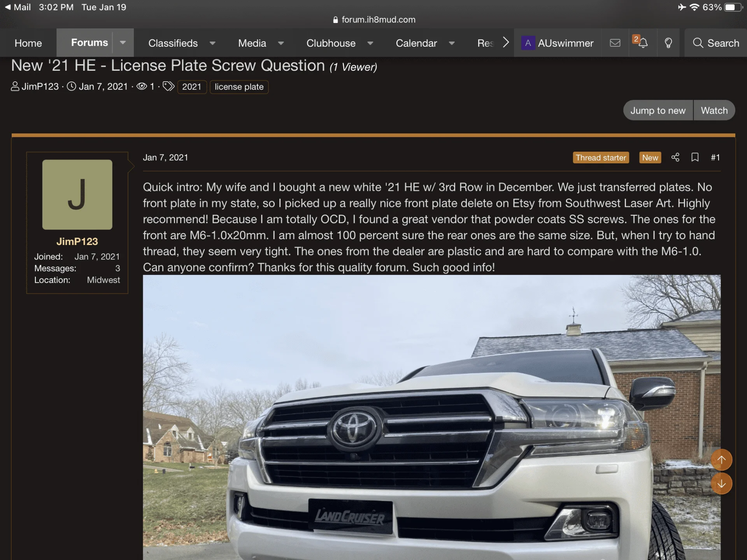Expand the Calendar dropdown arrow
Image resolution: width=747 pixels, height=560 pixels.
pos(452,43)
